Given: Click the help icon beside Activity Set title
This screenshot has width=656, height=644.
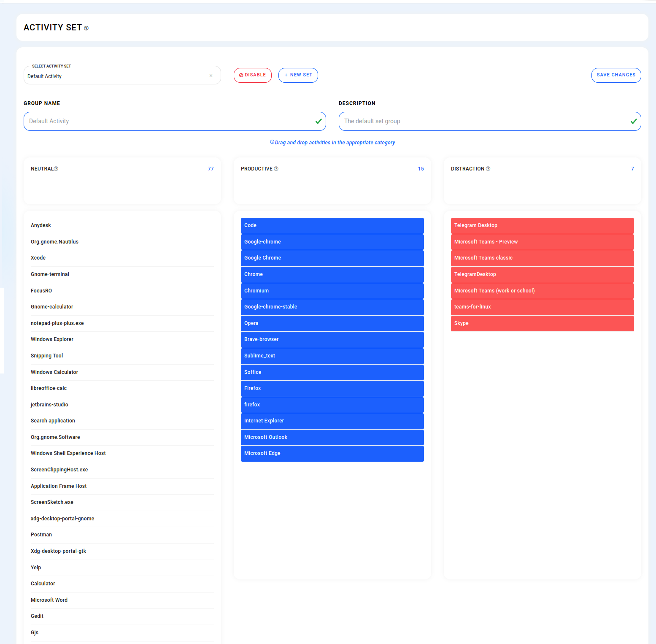Looking at the screenshot, I should click(x=86, y=28).
